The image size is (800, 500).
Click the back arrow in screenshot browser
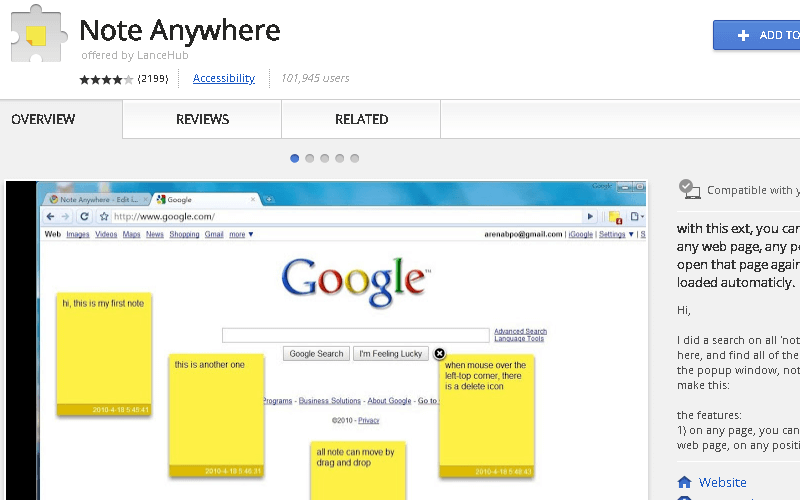[x=50, y=216]
